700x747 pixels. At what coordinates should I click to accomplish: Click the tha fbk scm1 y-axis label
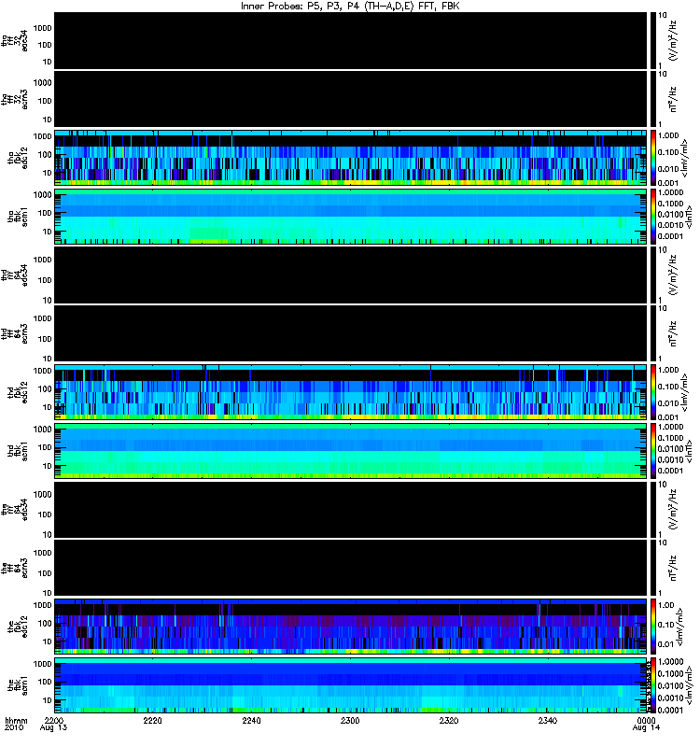(18, 217)
